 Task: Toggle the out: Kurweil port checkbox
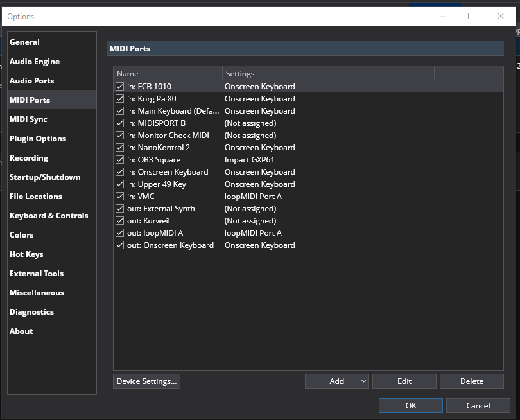[x=119, y=221]
